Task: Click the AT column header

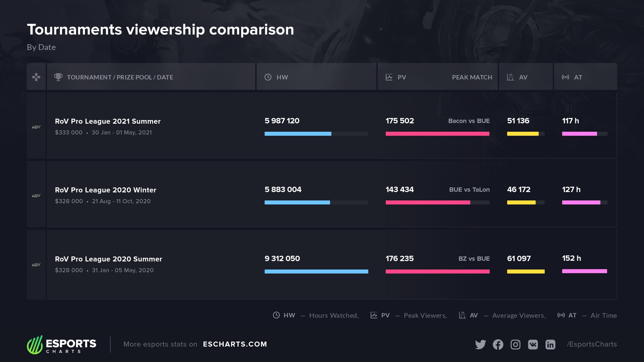Action: pos(578,77)
